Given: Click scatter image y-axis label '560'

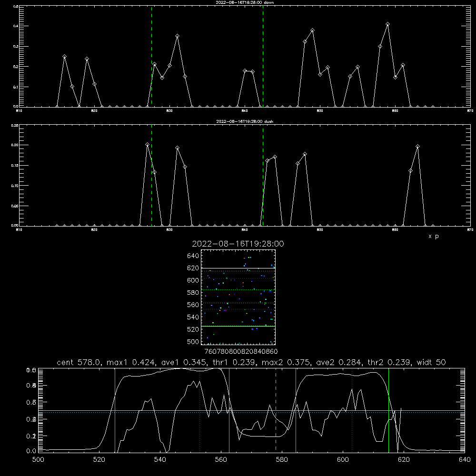Looking at the screenshot, I should (193, 305).
